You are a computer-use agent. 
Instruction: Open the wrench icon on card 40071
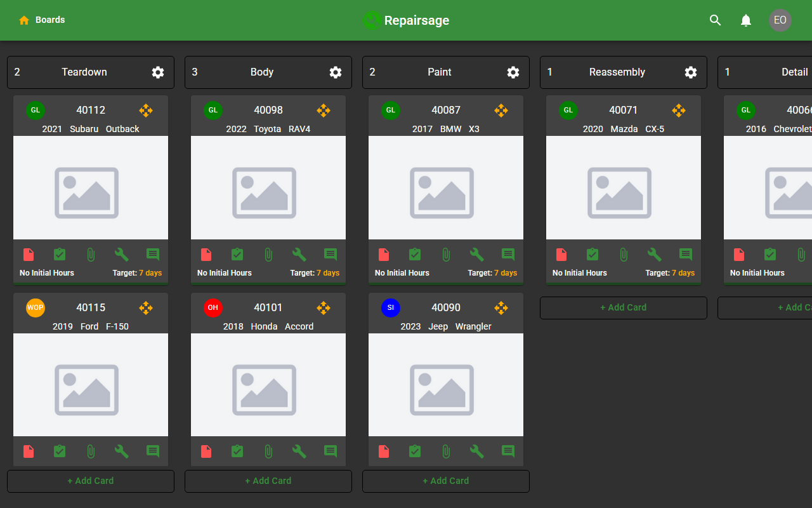655,255
